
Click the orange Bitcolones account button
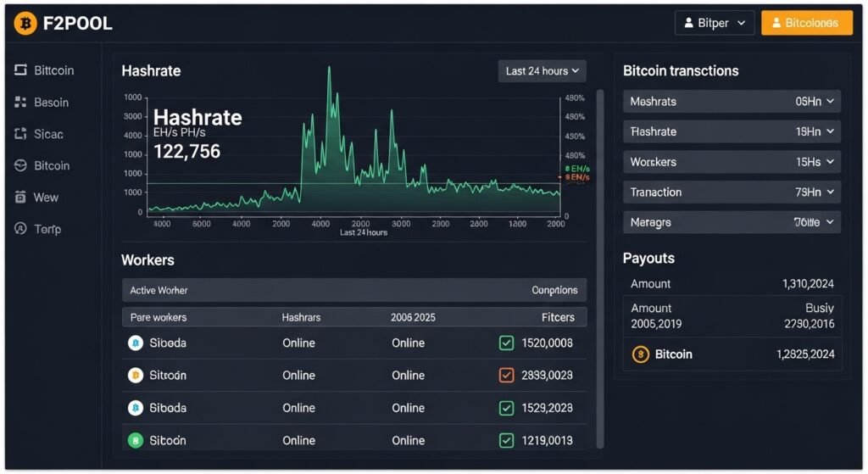(x=806, y=23)
